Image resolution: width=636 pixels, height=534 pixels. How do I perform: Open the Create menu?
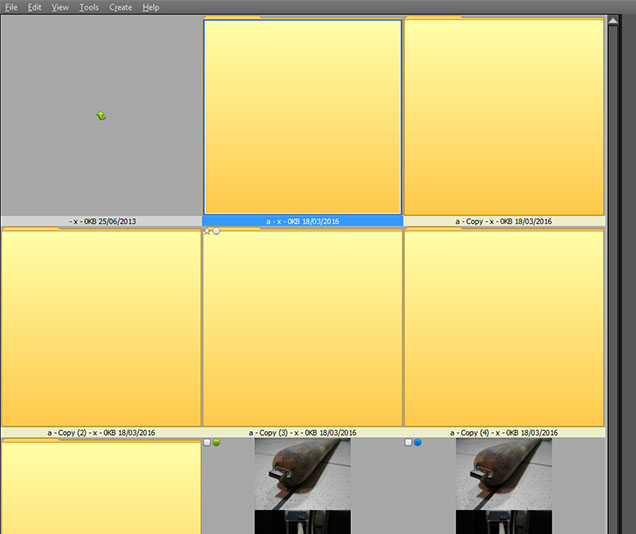tap(120, 7)
